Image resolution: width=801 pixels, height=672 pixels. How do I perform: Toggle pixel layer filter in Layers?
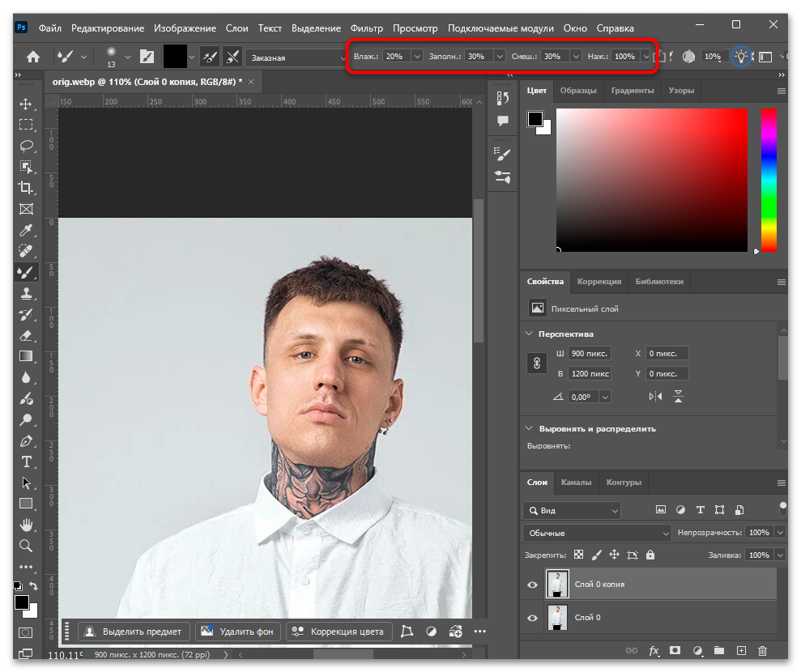point(661,509)
